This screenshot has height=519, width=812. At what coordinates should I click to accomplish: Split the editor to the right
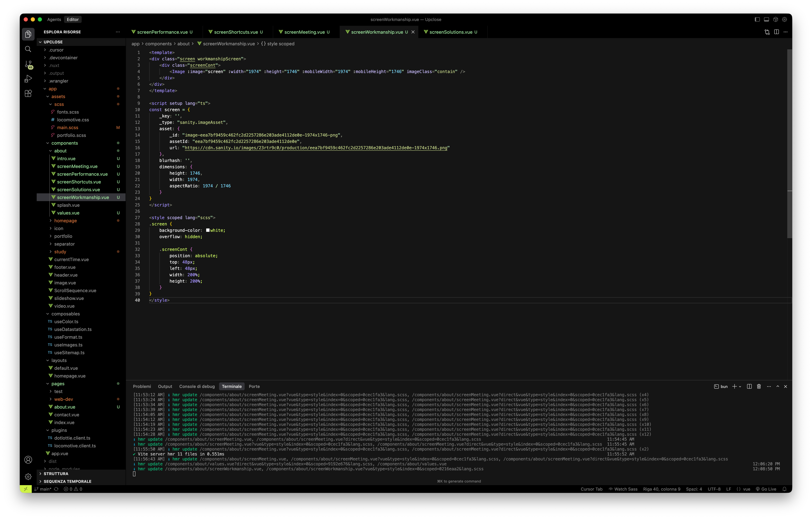click(x=776, y=32)
